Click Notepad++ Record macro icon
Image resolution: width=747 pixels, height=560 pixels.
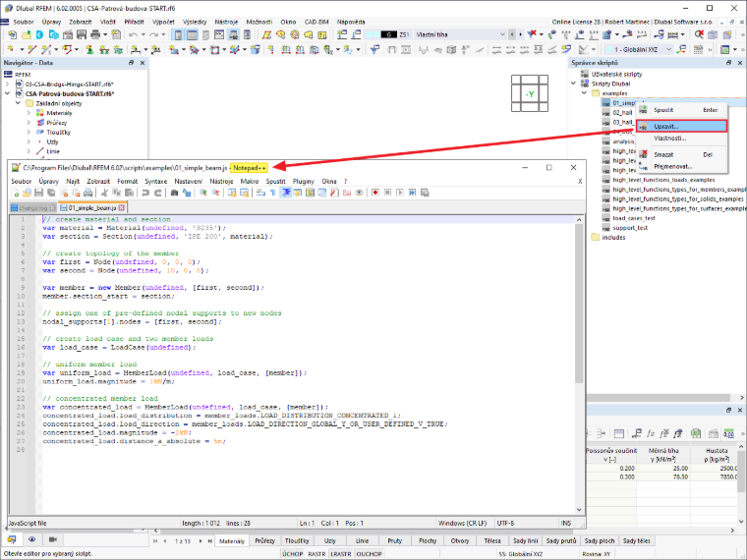point(375,193)
